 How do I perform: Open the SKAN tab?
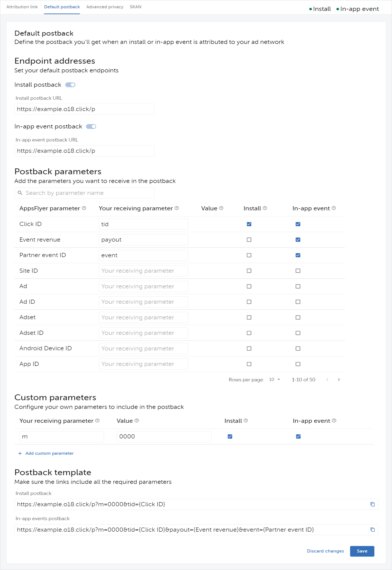click(x=135, y=7)
